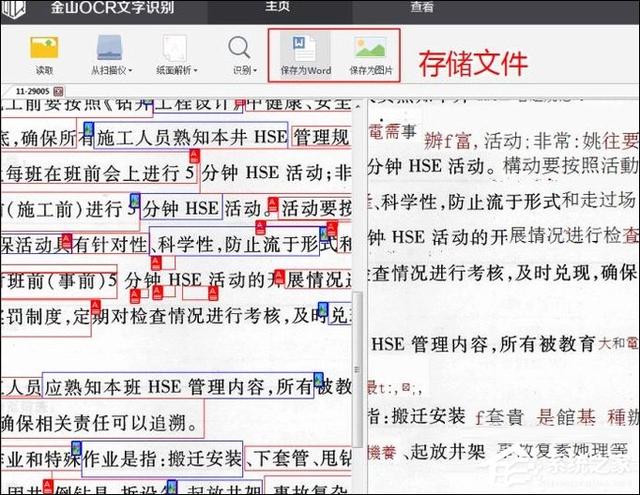
Task: Click the 保存为图片 picture icon
Action: [370, 47]
